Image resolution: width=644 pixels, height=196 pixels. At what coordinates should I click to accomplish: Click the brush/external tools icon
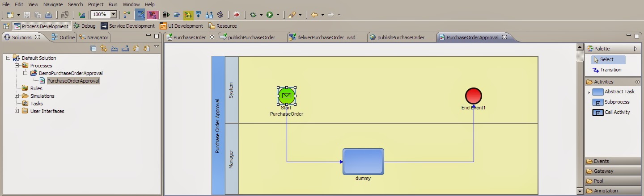(x=292, y=15)
